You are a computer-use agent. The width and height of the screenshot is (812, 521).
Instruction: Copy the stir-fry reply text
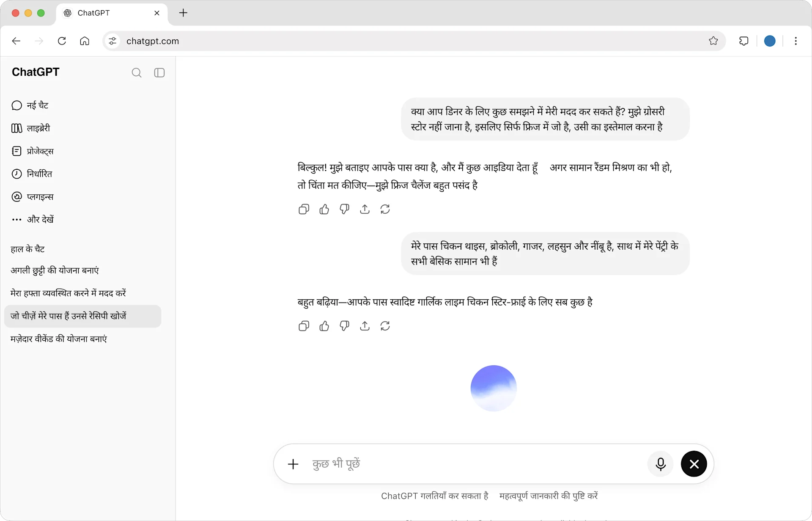point(304,326)
